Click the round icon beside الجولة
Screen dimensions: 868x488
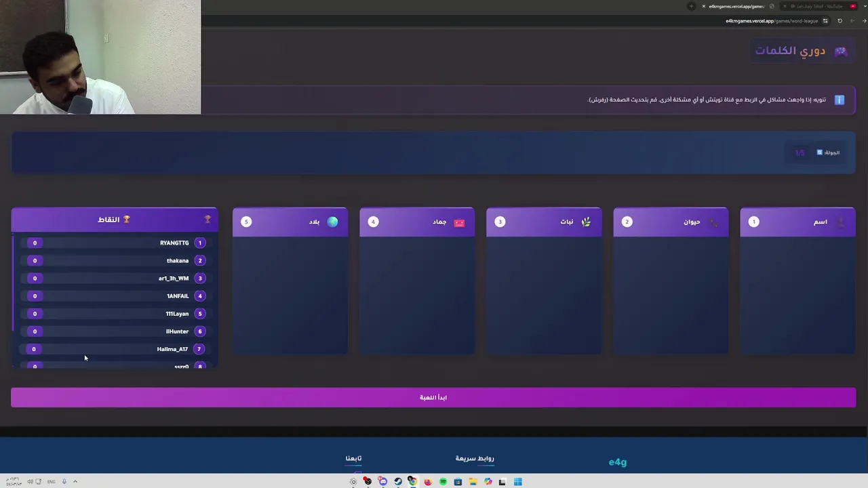click(x=819, y=152)
